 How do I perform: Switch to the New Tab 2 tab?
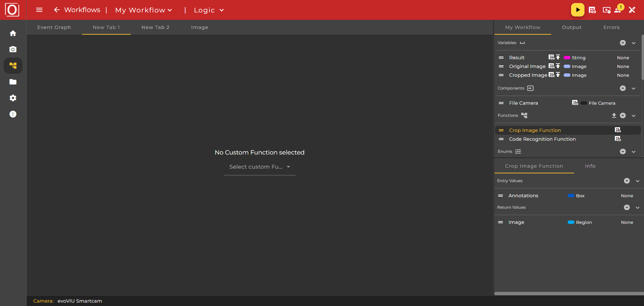coord(155,27)
